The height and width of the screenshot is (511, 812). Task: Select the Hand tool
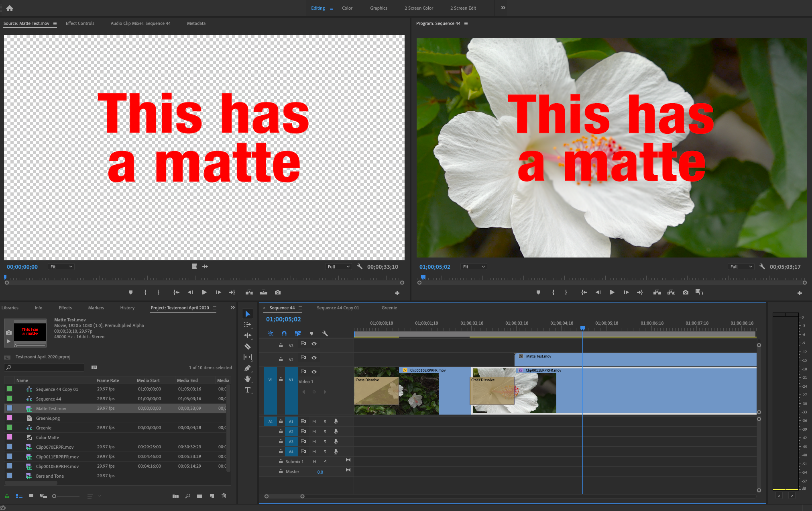click(x=248, y=379)
